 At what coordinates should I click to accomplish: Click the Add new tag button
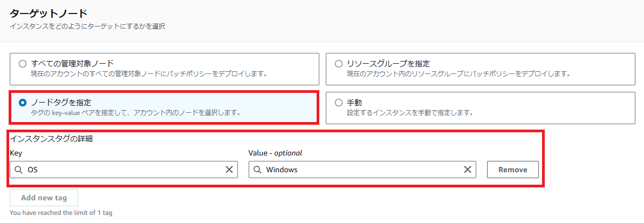(44, 198)
